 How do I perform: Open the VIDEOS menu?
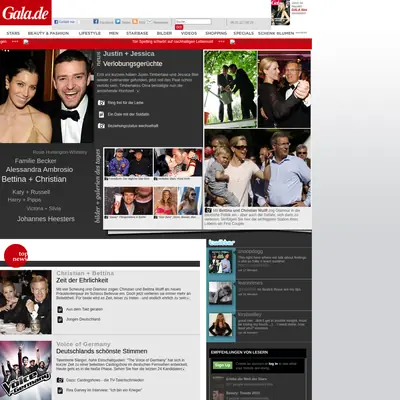tap(189, 33)
